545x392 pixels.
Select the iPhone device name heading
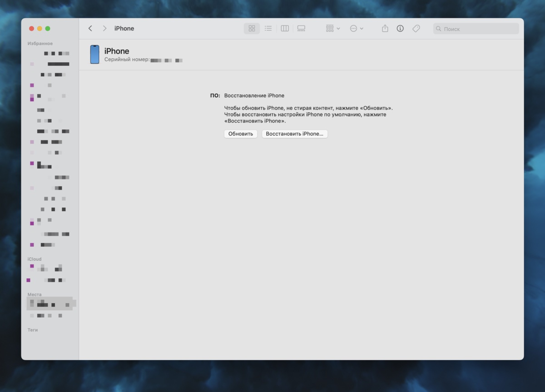pyautogui.click(x=117, y=51)
